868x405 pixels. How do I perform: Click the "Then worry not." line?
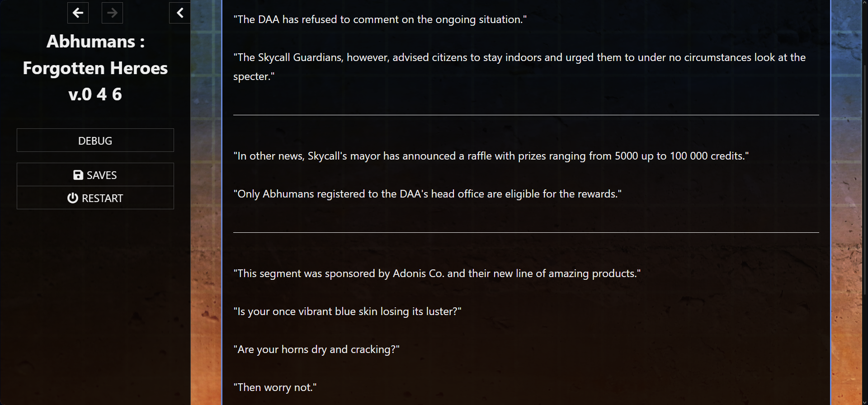coord(275,387)
